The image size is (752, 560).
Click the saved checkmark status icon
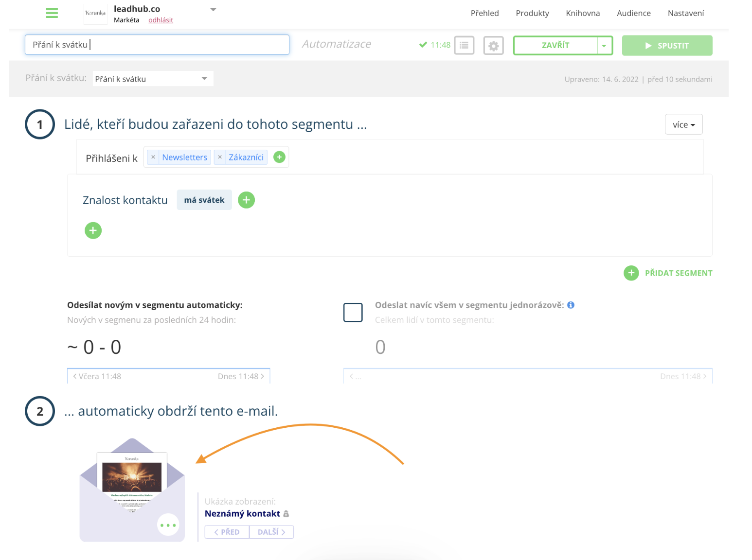423,45
